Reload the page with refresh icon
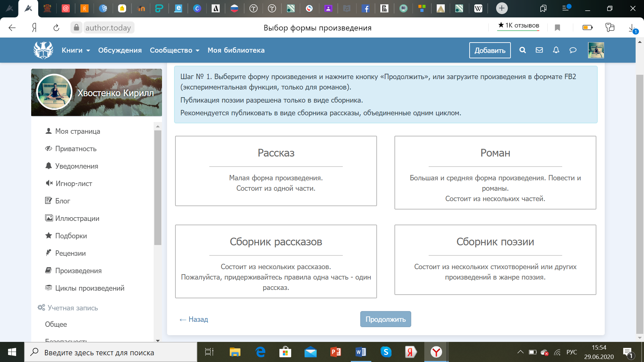Viewport: 644px width, 362px height. coord(56,28)
